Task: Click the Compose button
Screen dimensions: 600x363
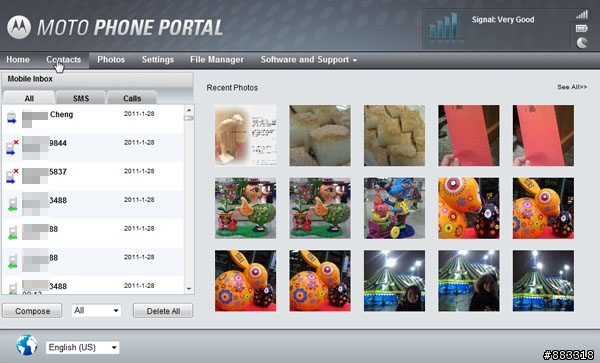Action: pos(32,311)
